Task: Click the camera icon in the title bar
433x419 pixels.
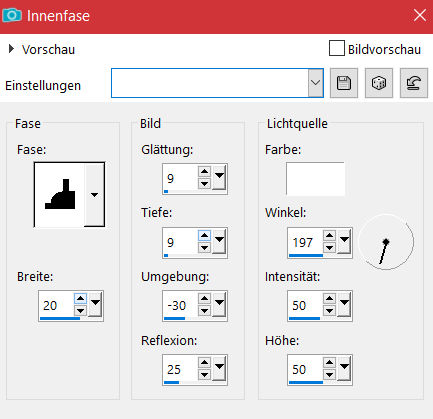Action: pyautogui.click(x=12, y=15)
